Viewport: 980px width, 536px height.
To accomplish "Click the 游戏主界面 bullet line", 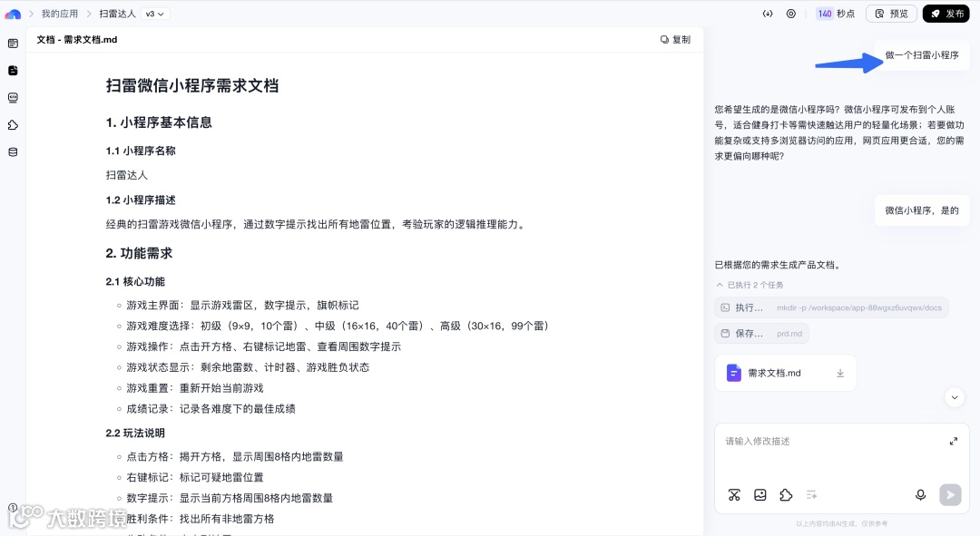I will coord(242,305).
